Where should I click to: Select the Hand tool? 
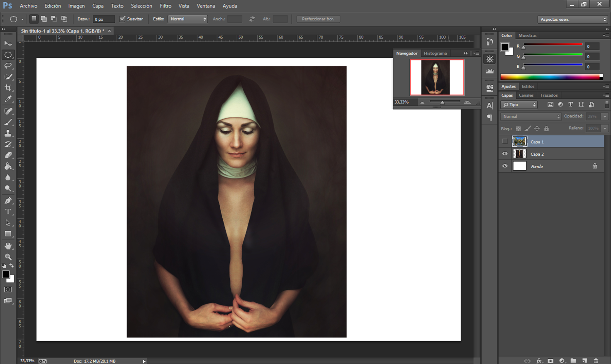tap(8, 246)
